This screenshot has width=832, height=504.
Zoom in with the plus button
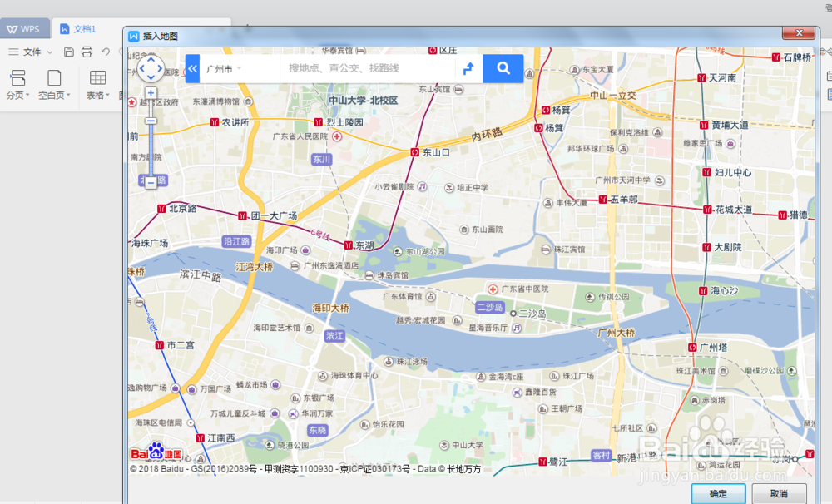click(x=151, y=93)
